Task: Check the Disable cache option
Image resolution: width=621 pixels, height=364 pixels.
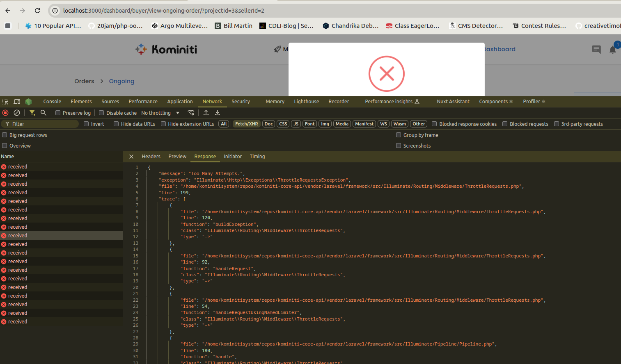Action: click(x=101, y=113)
